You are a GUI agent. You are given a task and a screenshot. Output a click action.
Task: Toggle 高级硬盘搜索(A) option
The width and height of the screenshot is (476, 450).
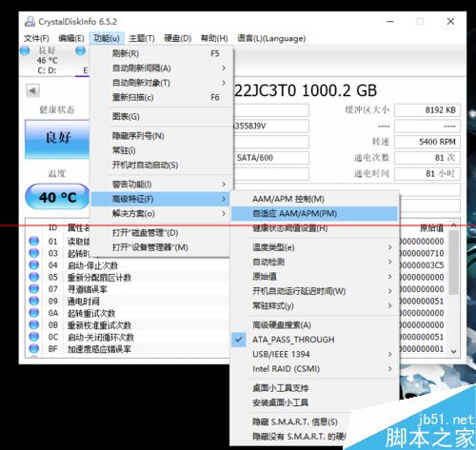pyautogui.click(x=314, y=324)
